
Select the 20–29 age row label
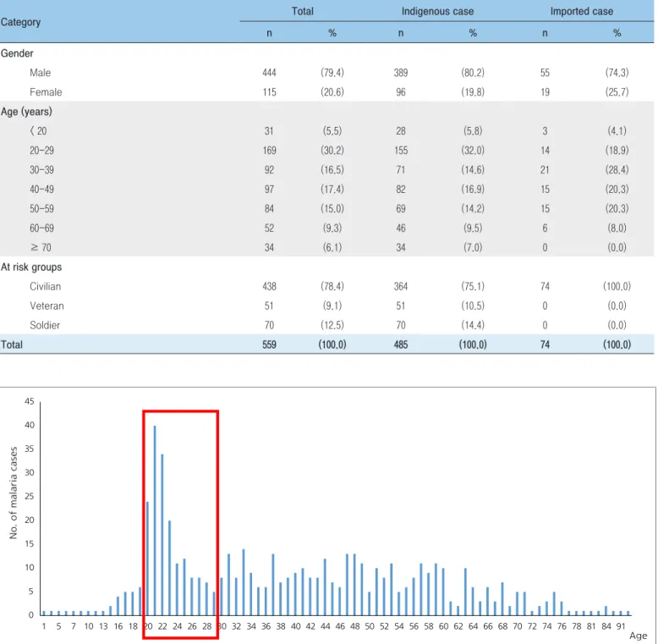(41, 151)
